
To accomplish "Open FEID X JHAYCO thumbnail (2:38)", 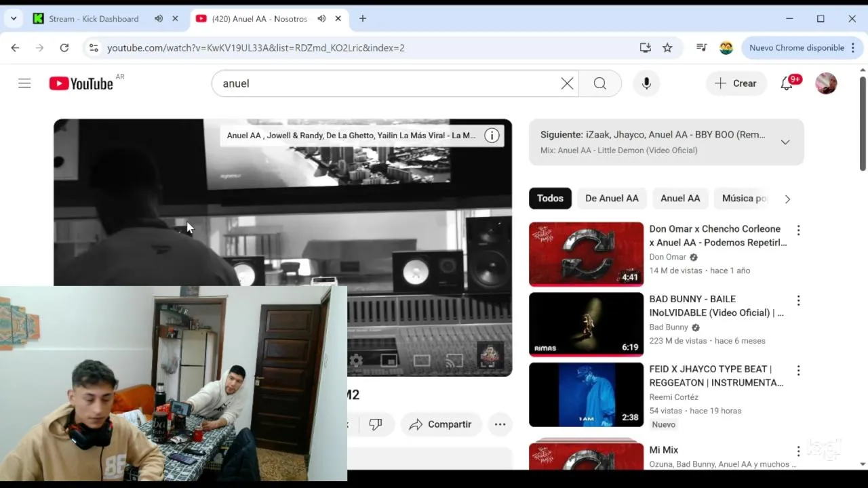I will click(x=586, y=394).
